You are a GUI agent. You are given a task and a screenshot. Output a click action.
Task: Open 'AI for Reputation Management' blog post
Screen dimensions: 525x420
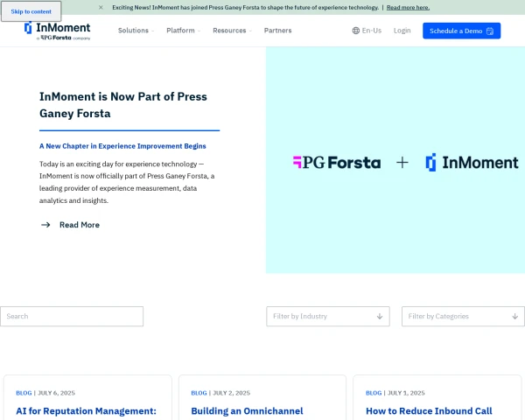click(86, 411)
